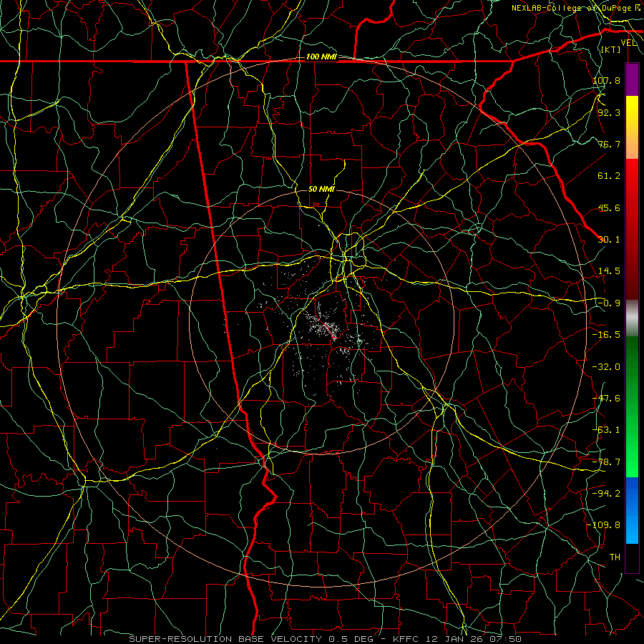The height and width of the screenshot is (644, 644).
Task: Pick the 107.8 knot legend value
Action: coord(606,80)
